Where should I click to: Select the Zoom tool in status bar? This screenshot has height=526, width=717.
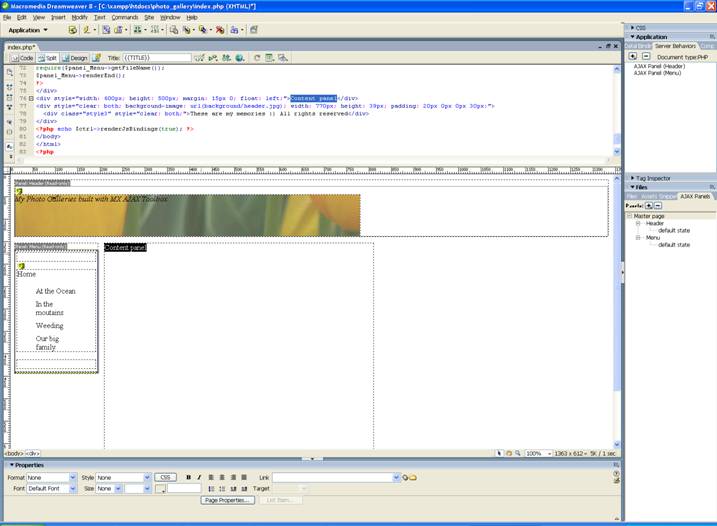[x=518, y=453]
